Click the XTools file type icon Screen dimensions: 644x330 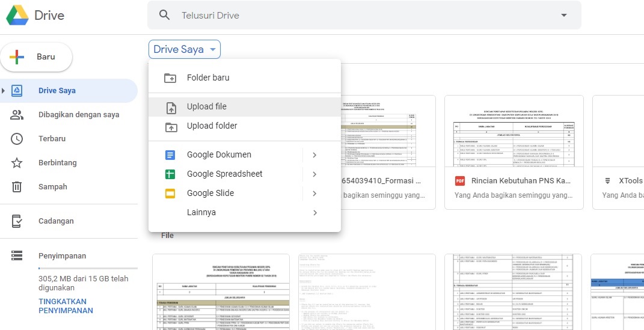click(608, 181)
